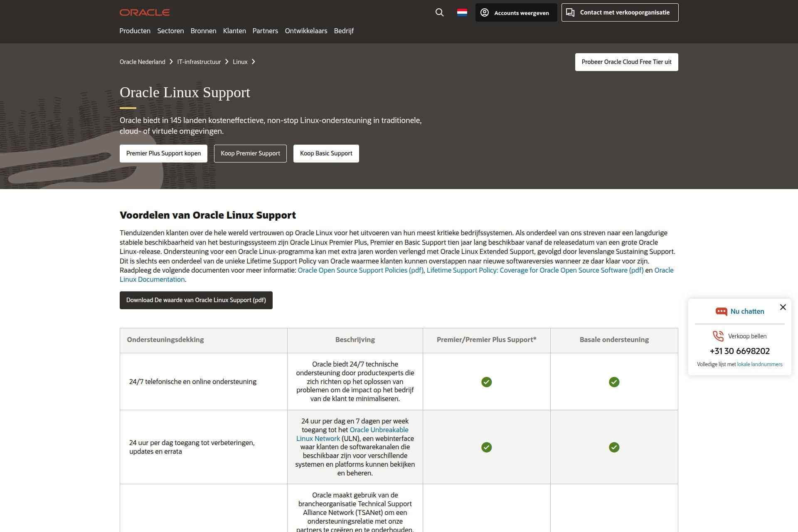Click Probeer Oracle Cloud Free Tier uit
The width and height of the screenshot is (798, 532).
point(626,62)
